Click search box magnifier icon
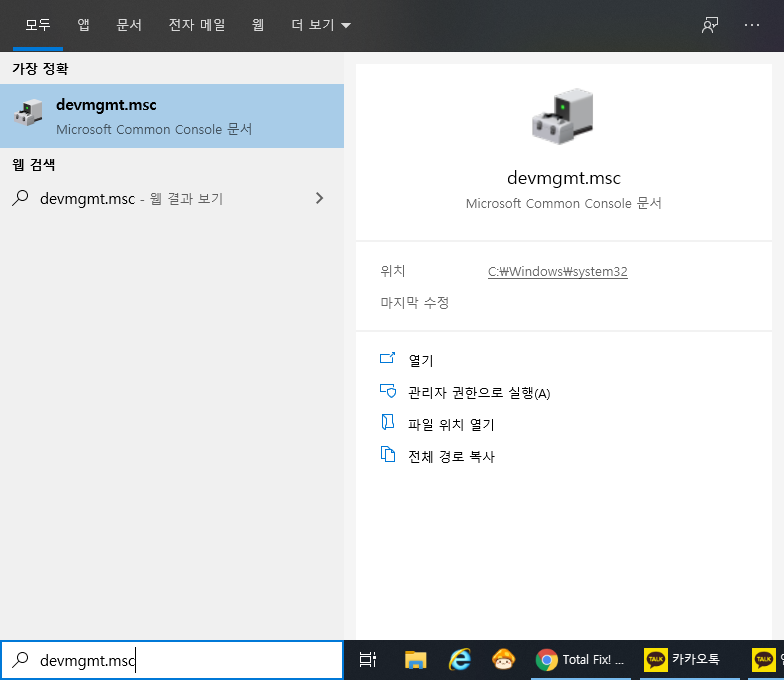This screenshot has height=680, width=784. [20, 660]
